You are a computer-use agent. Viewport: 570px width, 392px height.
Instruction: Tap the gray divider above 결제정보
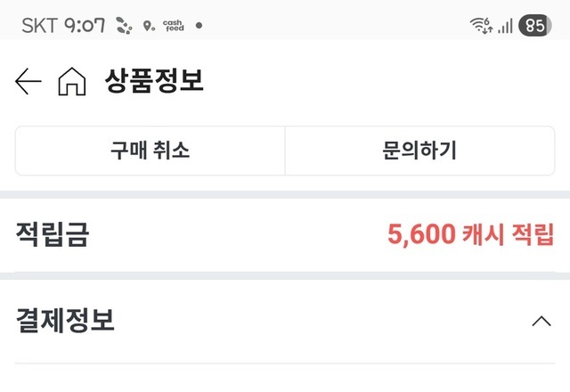coord(285,276)
